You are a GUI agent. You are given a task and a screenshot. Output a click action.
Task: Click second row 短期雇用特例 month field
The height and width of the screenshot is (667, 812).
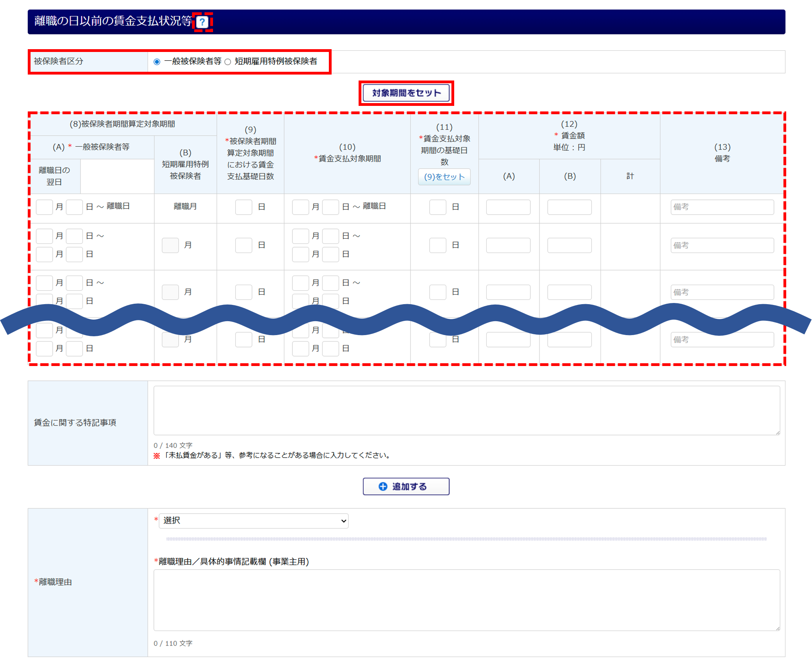click(170, 245)
